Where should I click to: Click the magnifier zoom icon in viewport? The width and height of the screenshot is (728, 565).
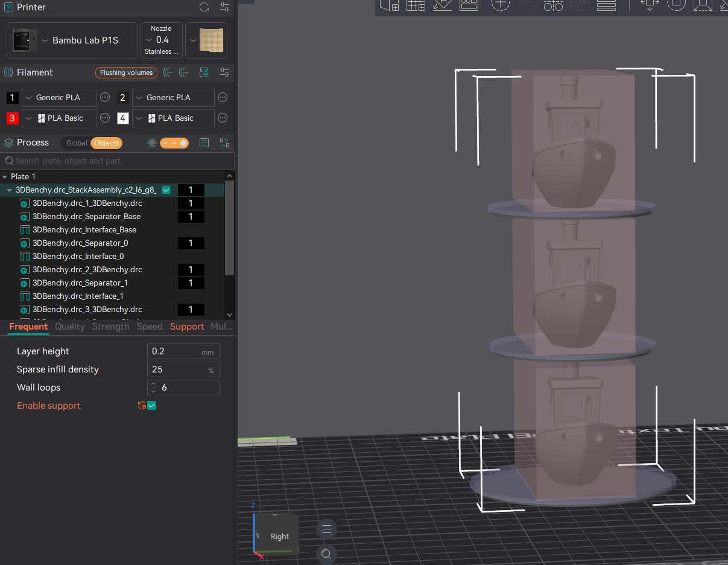point(326,554)
